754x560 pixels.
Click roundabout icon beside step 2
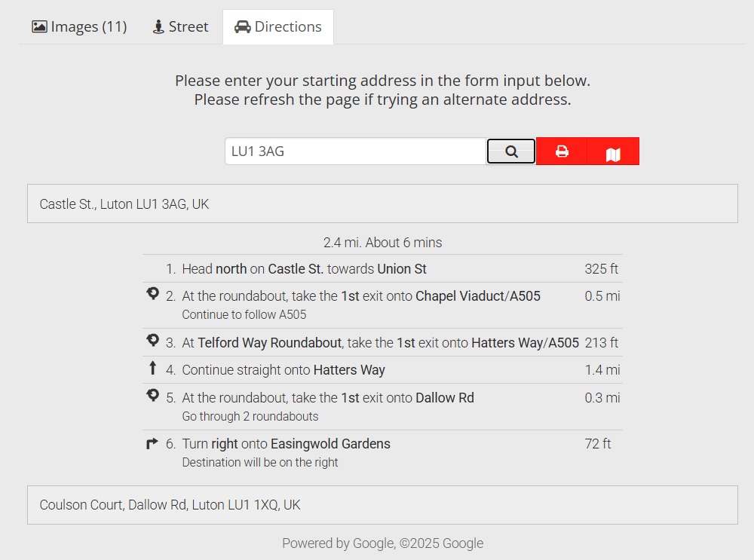[152, 295]
